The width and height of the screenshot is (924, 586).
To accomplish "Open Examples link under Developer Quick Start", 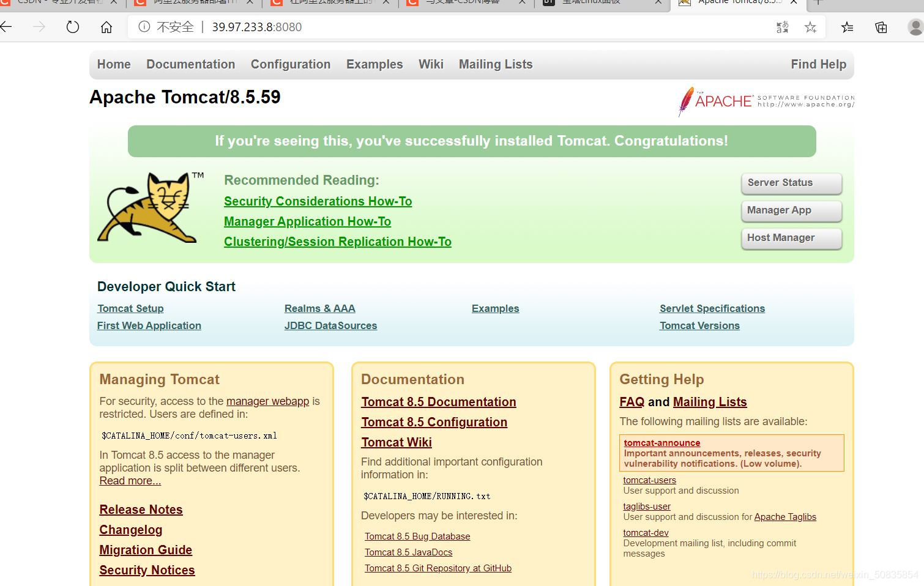I will point(496,308).
